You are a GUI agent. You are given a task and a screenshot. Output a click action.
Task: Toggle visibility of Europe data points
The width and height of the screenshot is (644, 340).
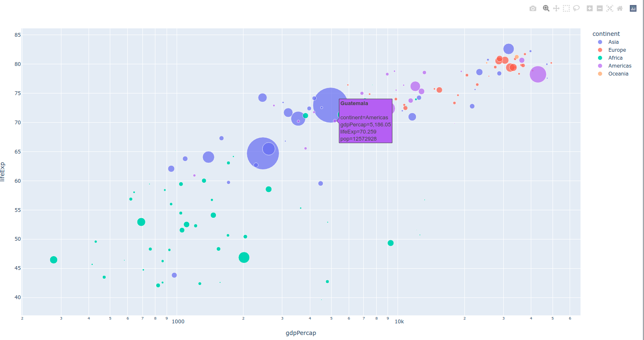(616, 50)
